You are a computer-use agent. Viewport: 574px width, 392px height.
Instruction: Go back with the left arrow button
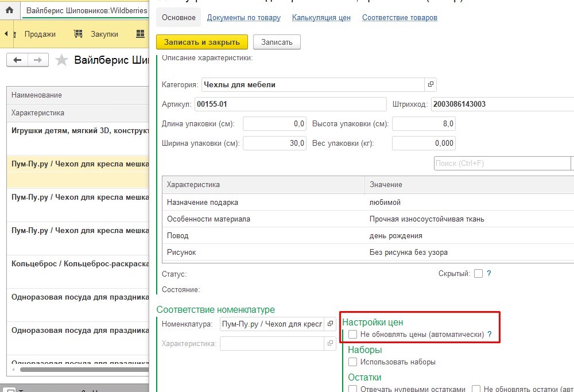coord(17,60)
